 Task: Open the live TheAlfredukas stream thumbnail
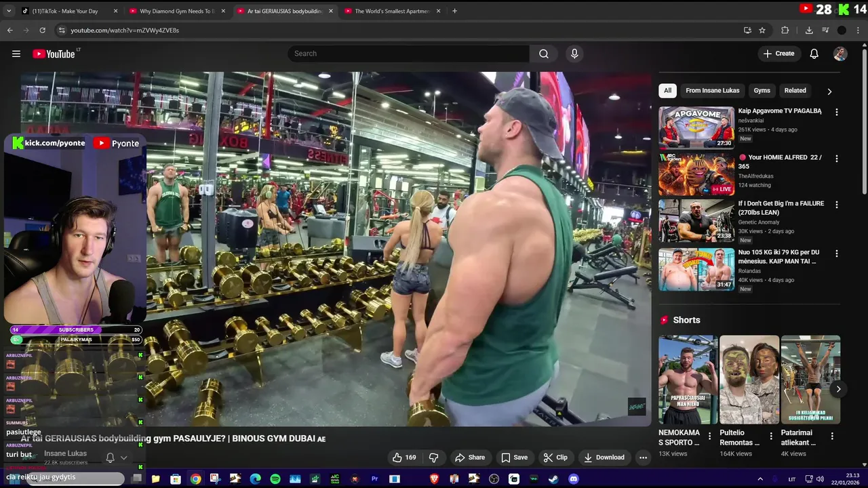pos(696,174)
